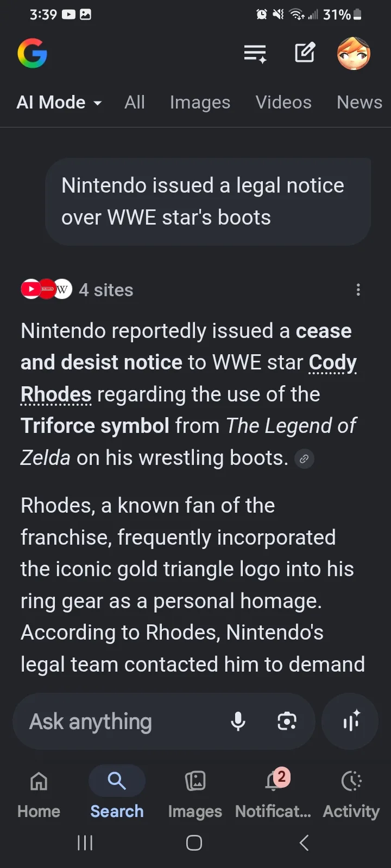
Task: Go to Home in bottom navigation
Action: (39, 794)
